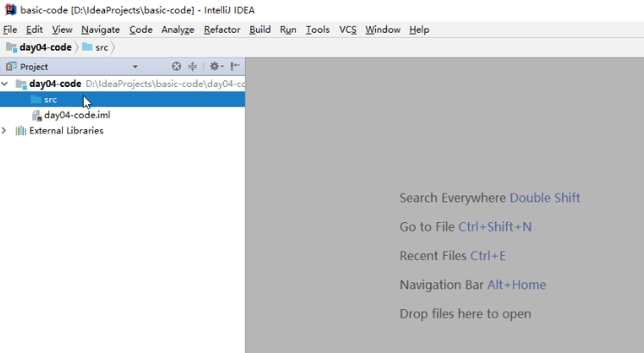Click the day04-code module folder icon in tree
Viewport: 644px width, 353px height.
tap(21, 84)
